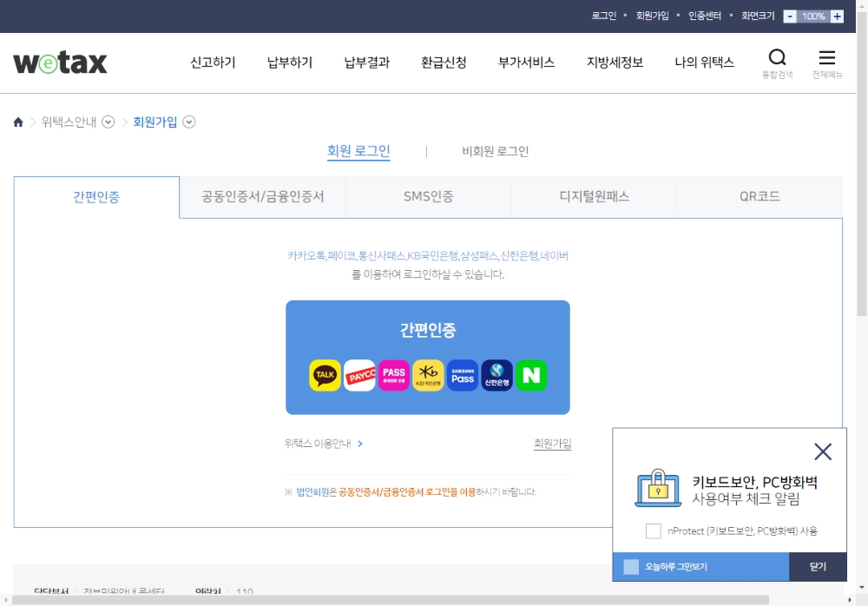Click the vertical scrollbar thumb
This screenshot has width=868, height=606.
pos(862,163)
